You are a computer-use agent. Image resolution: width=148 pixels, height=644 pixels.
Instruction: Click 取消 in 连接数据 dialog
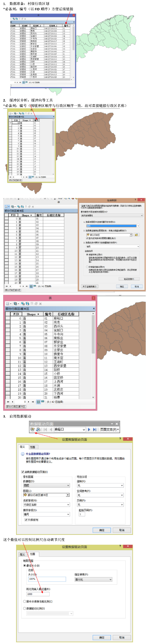pyautogui.click(x=137, y=286)
